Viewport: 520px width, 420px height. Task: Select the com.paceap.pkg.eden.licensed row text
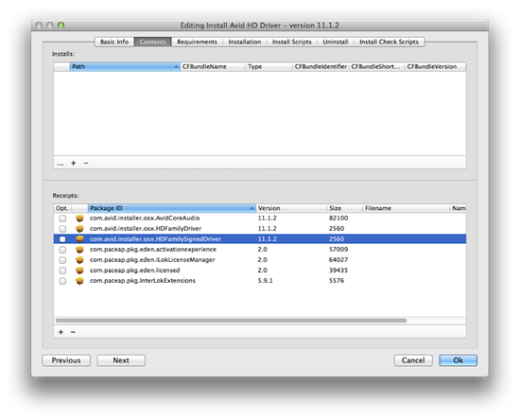point(134,271)
